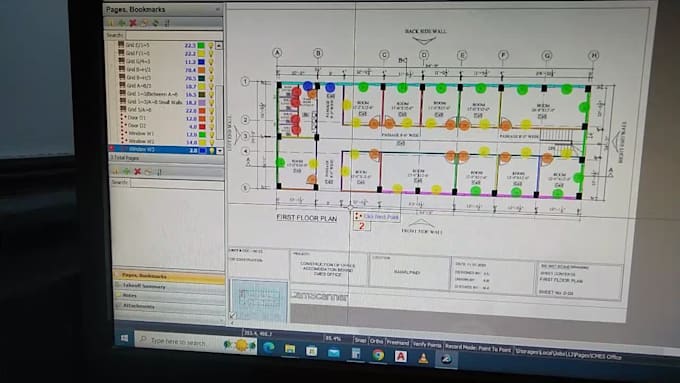Screen dimensions: 680x383
Task: Click the active PlanSwift taskbar icon
Action: (x=446, y=359)
